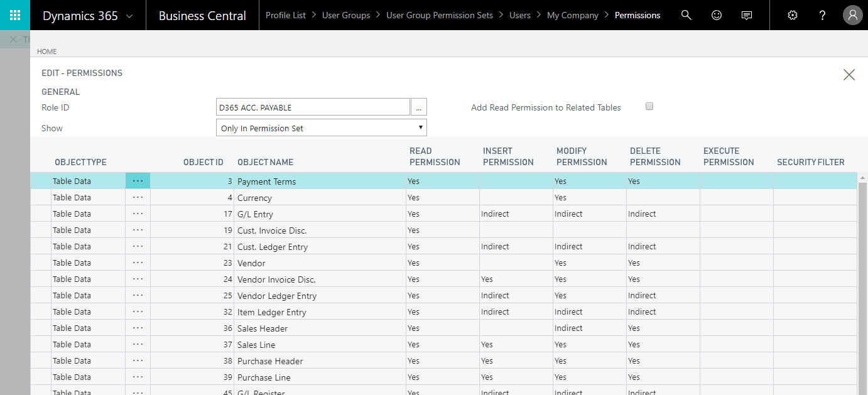Viewport: 868px width, 395px height.
Task: Sort by the Object Type column header
Action: [x=80, y=162]
